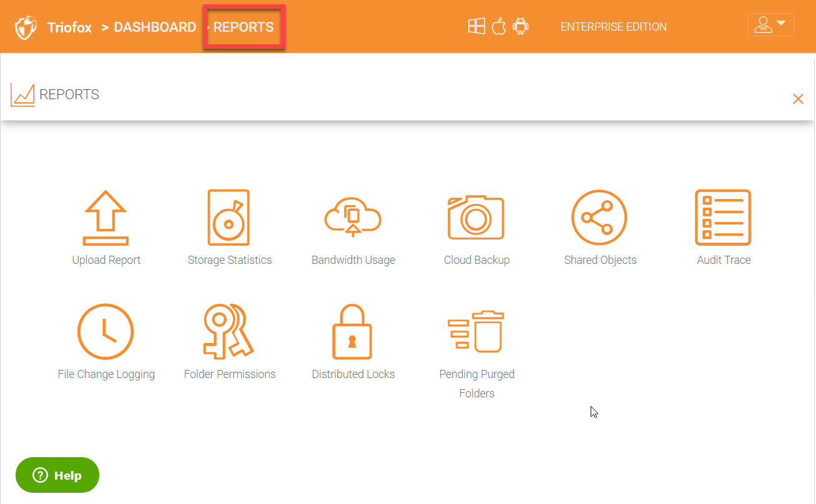Viewport: 816px width, 504px height.
Task: Open the Shared Objects share icon
Action: (599, 218)
